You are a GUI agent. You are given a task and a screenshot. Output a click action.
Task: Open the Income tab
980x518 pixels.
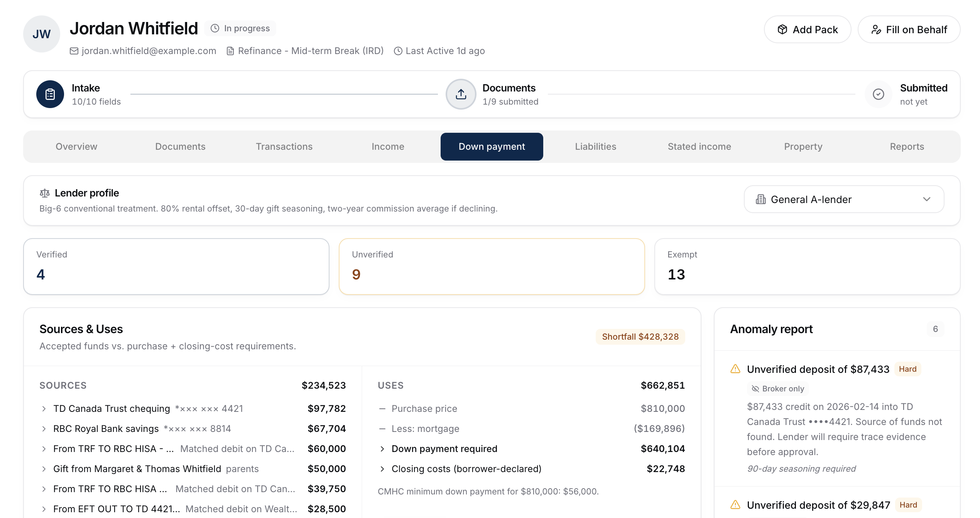click(388, 147)
